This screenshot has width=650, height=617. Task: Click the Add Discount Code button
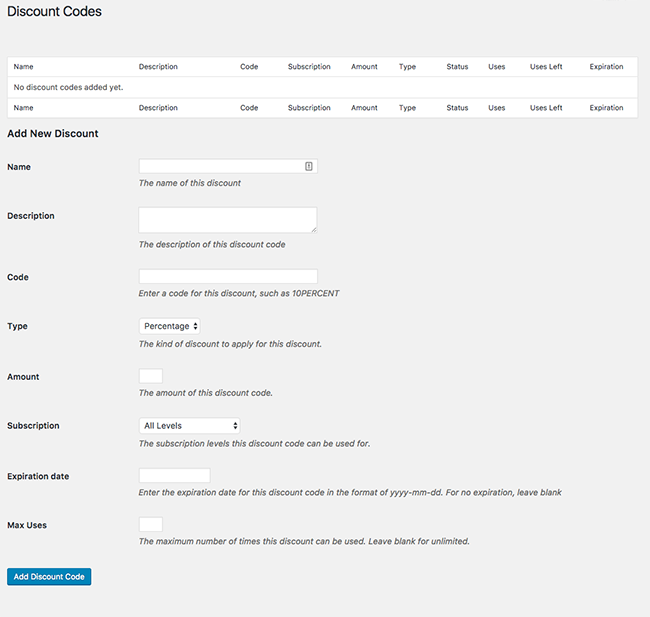point(49,577)
